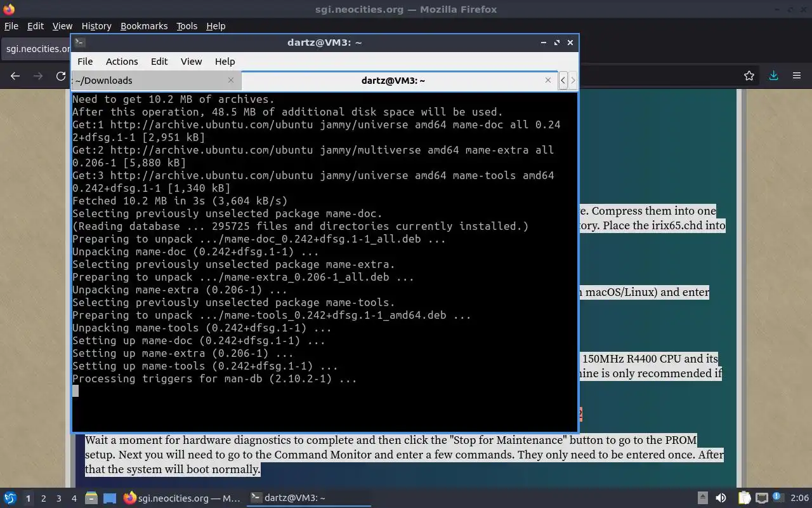Switch to workspace 4 in taskbar pager

[x=74, y=498]
